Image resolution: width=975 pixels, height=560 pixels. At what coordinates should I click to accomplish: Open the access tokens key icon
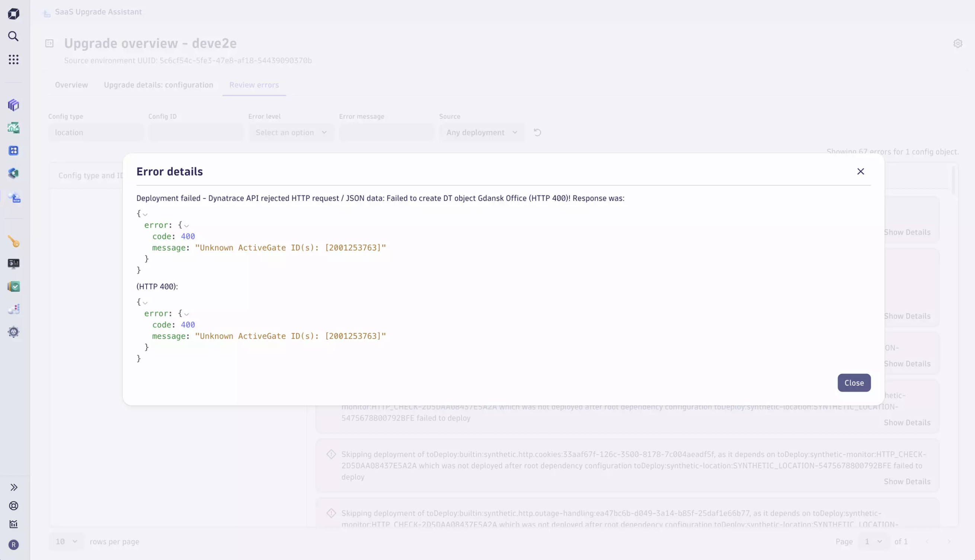13,242
